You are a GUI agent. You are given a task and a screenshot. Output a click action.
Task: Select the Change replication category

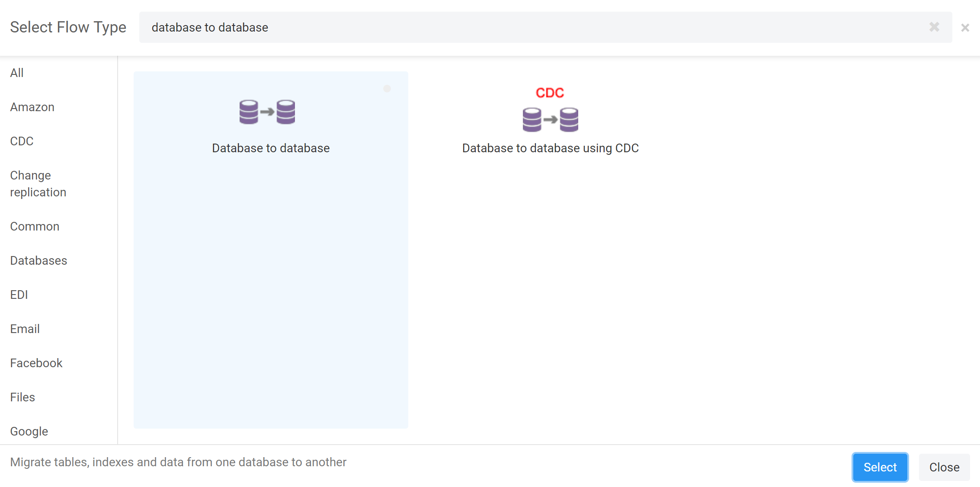pos(38,184)
